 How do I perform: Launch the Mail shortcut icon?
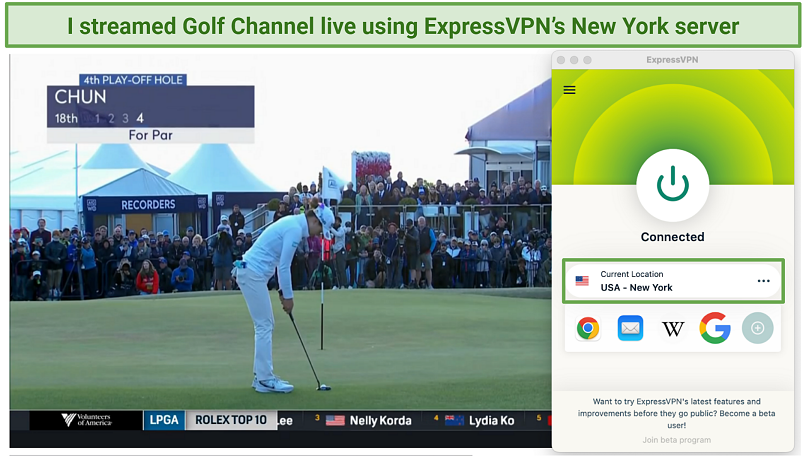(x=630, y=328)
